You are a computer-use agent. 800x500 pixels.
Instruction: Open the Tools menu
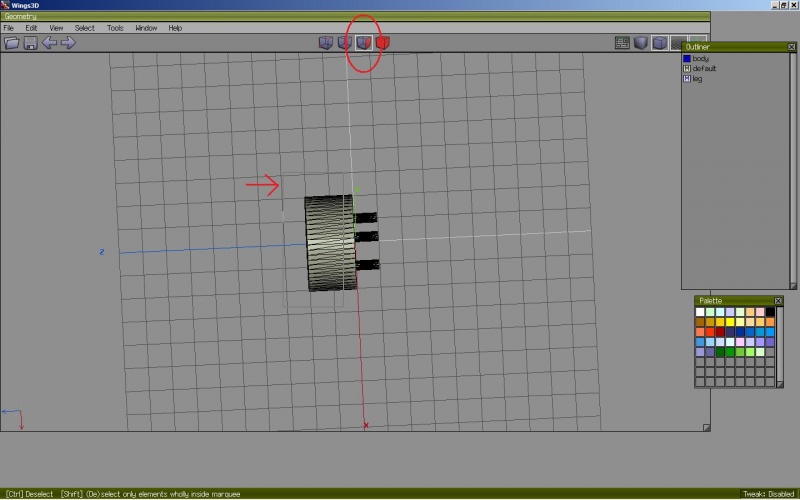point(115,28)
